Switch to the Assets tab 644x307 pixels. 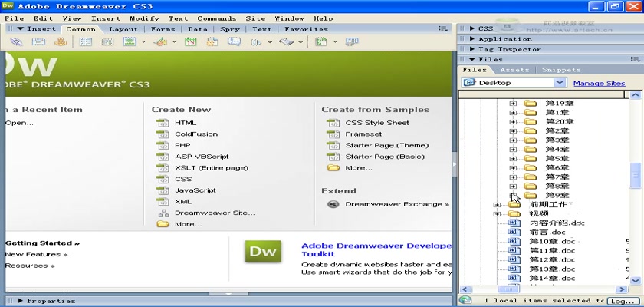point(514,70)
